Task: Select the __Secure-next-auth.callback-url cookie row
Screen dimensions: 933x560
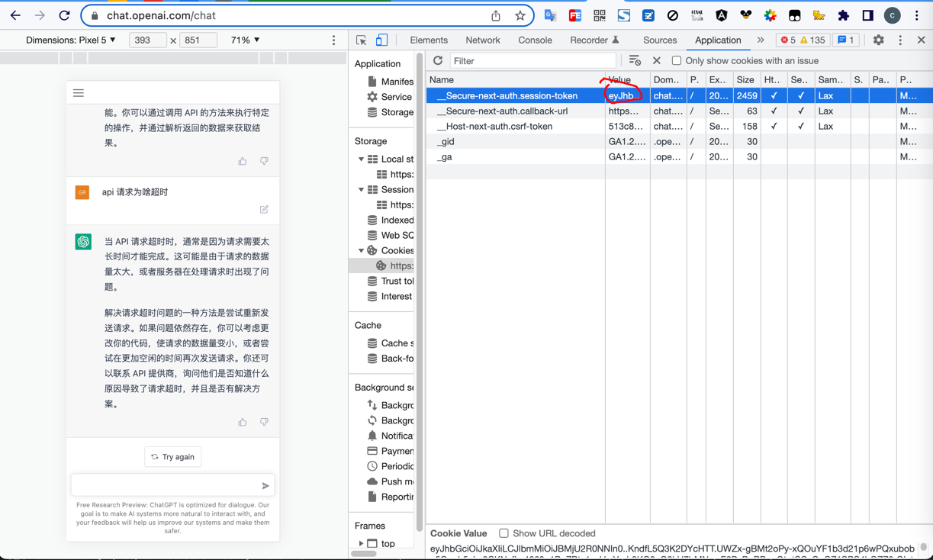Action: tap(679, 111)
